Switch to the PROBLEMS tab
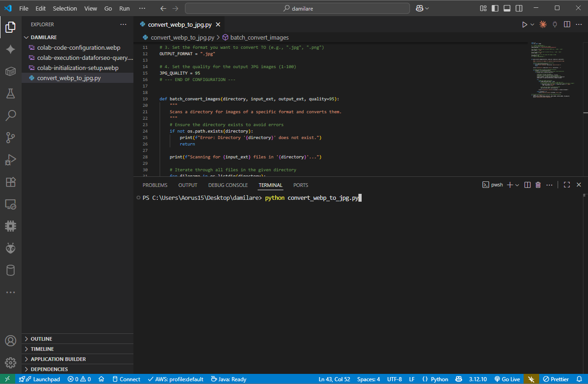Viewport: 588px width, 384px height. (x=155, y=185)
